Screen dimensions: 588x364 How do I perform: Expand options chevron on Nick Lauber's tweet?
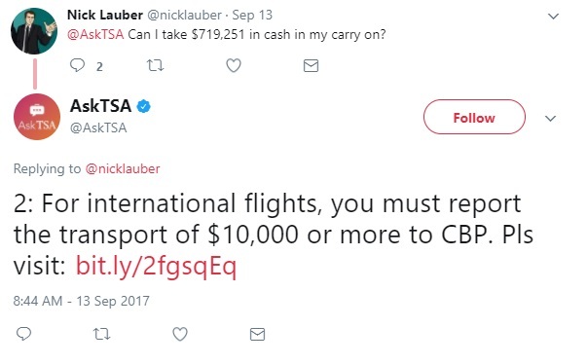[554, 17]
